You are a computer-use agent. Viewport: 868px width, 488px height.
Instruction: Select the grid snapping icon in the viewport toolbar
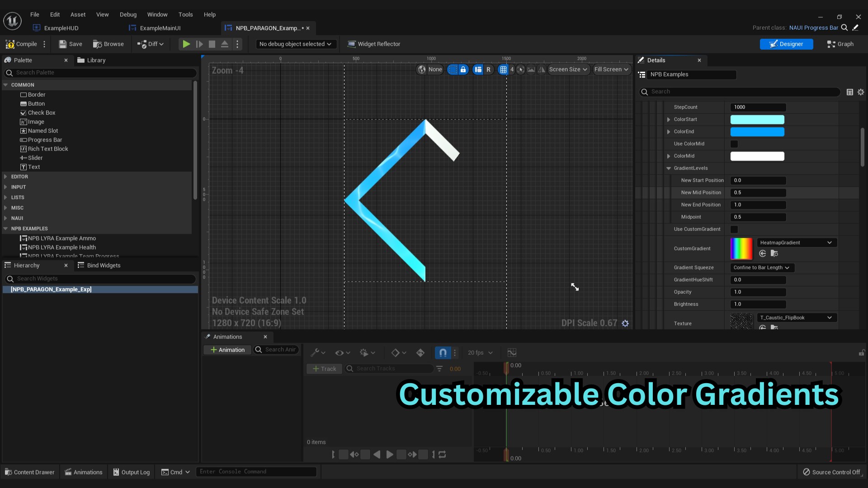(x=504, y=70)
